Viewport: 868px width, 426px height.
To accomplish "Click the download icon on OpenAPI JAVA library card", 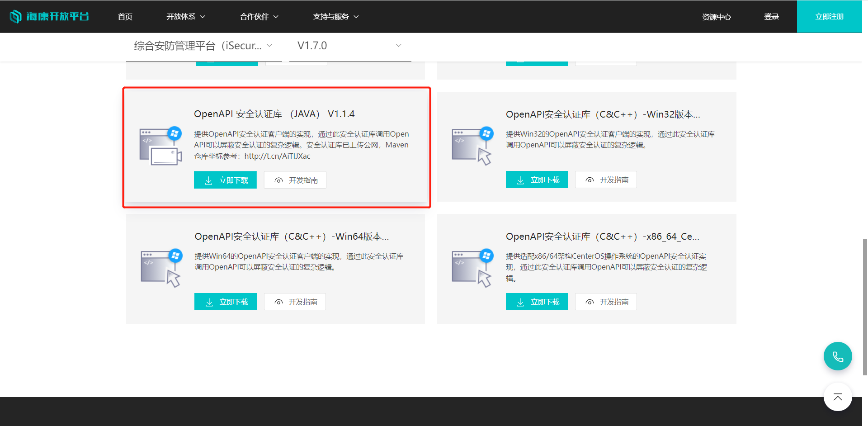I will click(x=209, y=180).
